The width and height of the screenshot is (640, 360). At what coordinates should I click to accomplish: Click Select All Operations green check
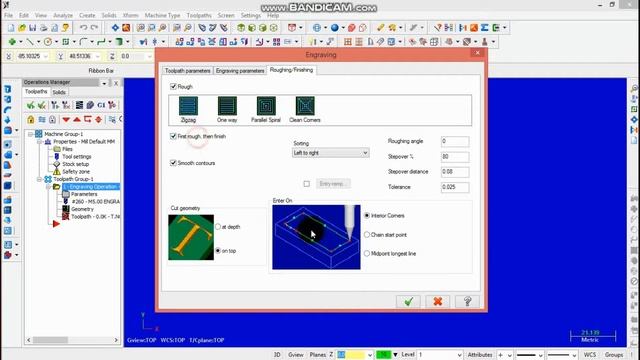[31, 105]
